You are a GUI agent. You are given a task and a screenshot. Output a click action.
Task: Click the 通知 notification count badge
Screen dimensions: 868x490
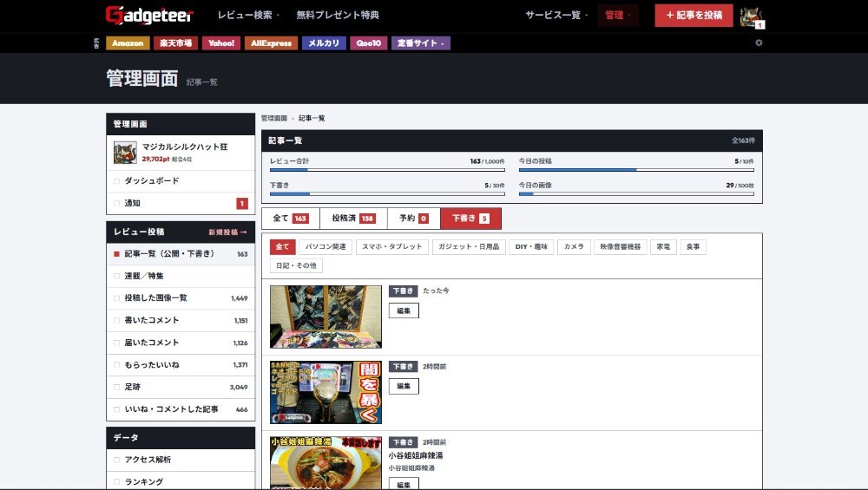pos(242,204)
